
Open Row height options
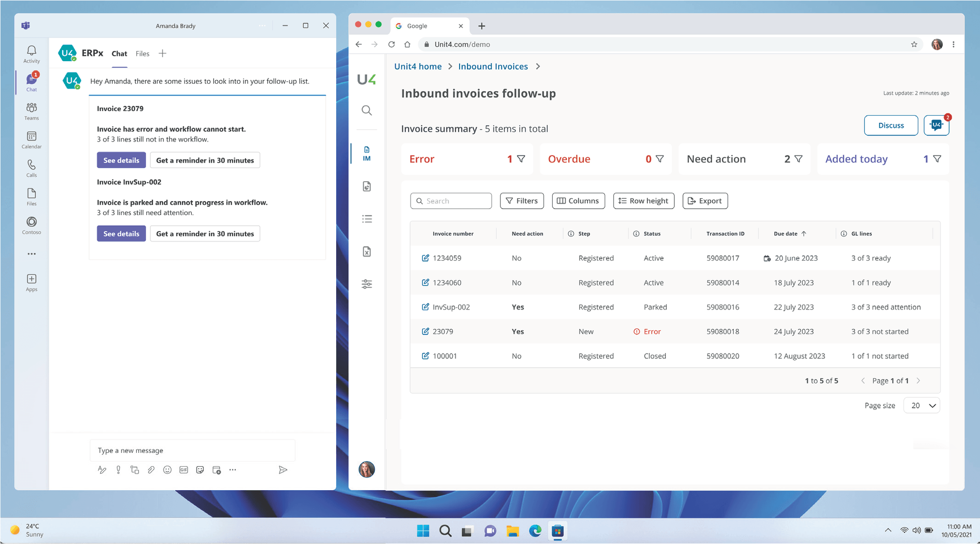tap(644, 201)
